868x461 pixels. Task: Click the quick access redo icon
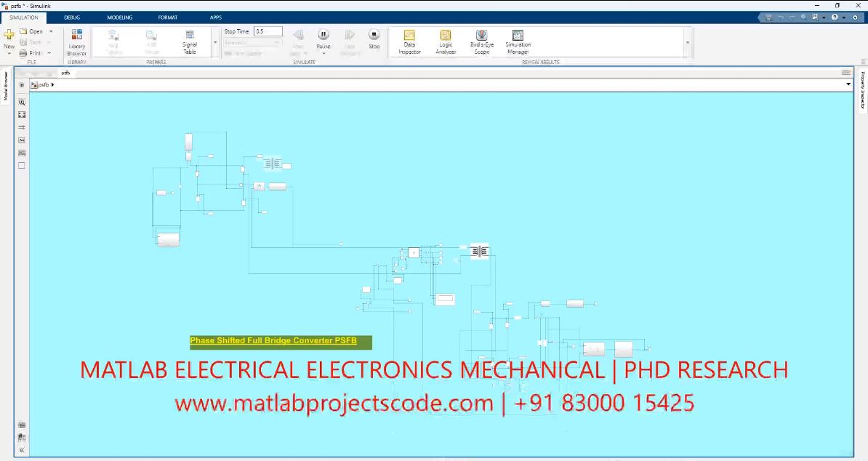tap(792, 17)
